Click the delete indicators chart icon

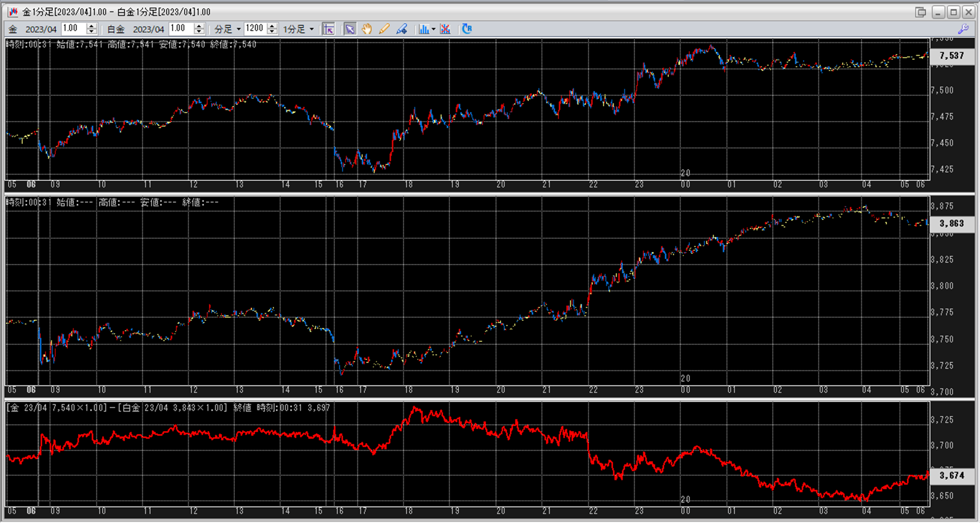[x=445, y=29]
